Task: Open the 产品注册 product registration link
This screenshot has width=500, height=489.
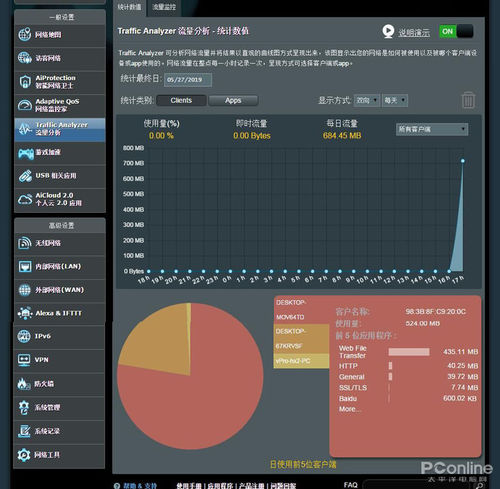Action: pos(252,486)
